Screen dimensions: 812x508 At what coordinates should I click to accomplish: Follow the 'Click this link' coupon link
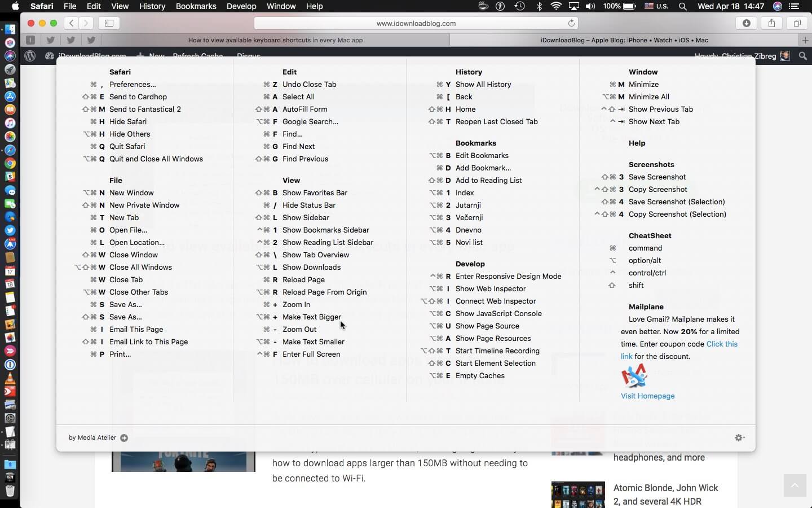(x=721, y=344)
